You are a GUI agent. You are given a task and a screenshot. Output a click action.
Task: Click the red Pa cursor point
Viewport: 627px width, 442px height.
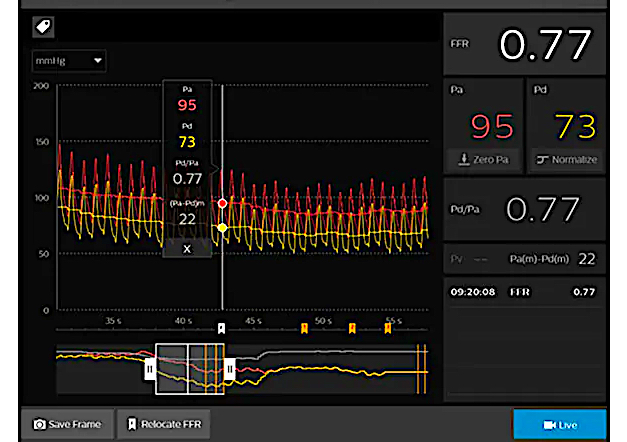click(x=222, y=203)
